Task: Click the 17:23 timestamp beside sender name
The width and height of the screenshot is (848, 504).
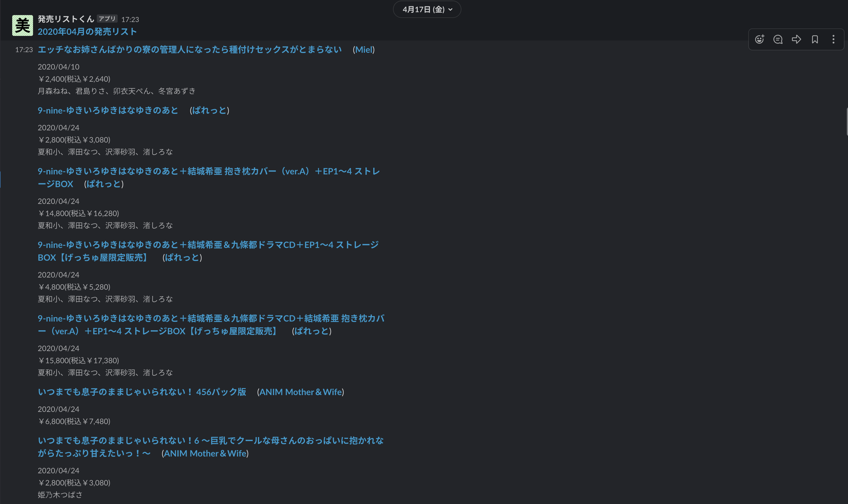Action: pyautogui.click(x=130, y=19)
